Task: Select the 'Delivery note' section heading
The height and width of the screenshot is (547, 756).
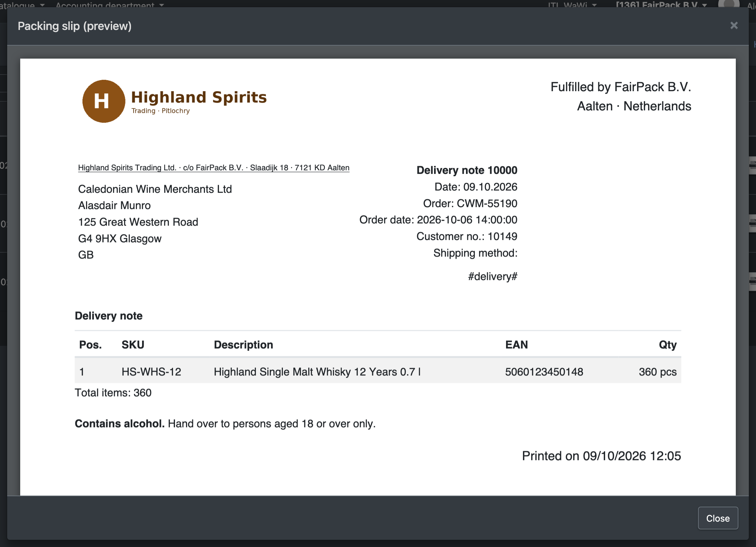Action: 108,316
